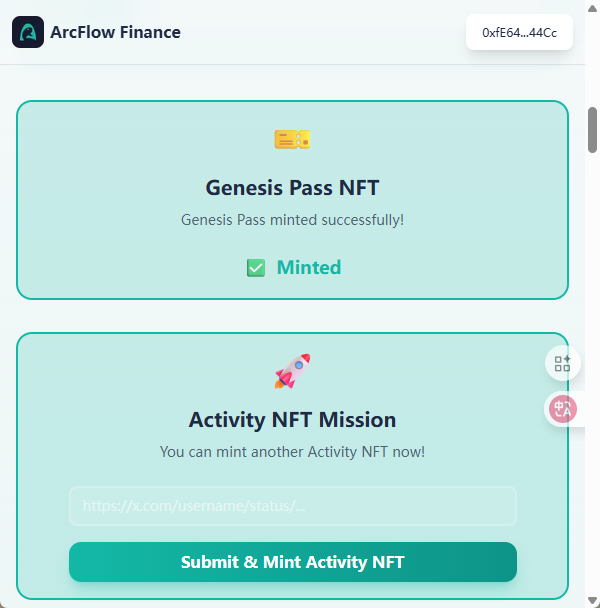Click the scrollbar up arrow

coord(592,9)
